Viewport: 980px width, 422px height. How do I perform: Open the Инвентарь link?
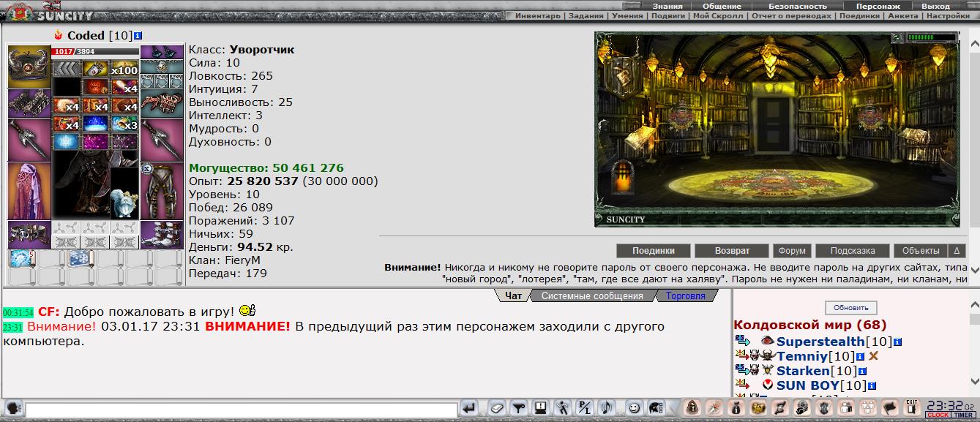tap(538, 15)
